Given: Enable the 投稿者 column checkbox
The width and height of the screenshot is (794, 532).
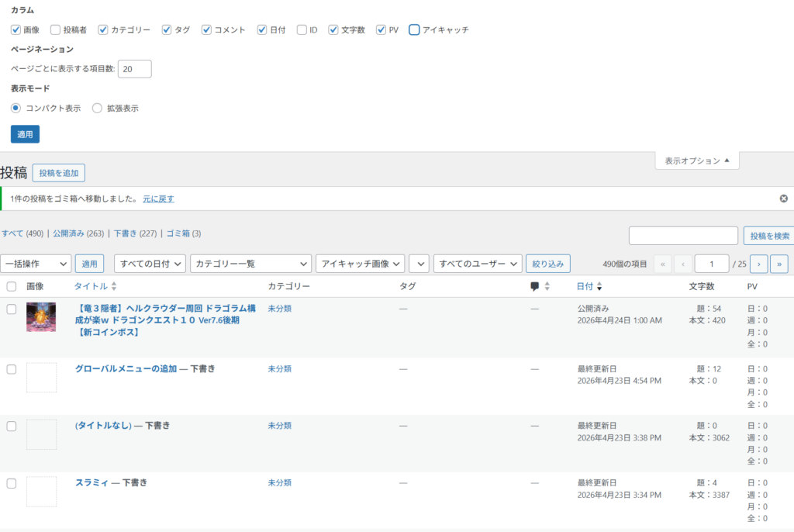Looking at the screenshot, I should click(x=55, y=29).
